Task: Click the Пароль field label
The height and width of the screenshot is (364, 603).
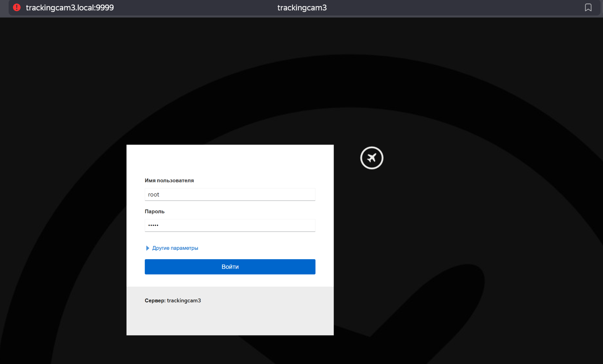Action: [155, 211]
